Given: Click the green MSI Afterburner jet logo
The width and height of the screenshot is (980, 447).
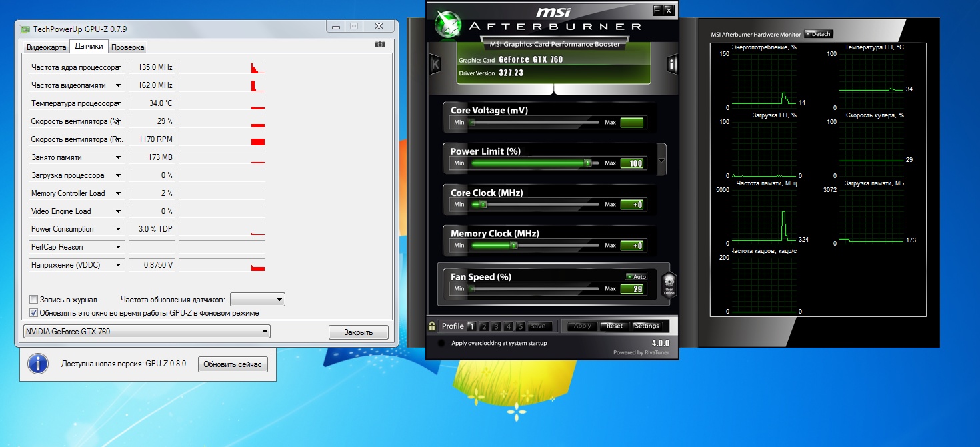Looking at the screenshot, I should tap(447, 23).
